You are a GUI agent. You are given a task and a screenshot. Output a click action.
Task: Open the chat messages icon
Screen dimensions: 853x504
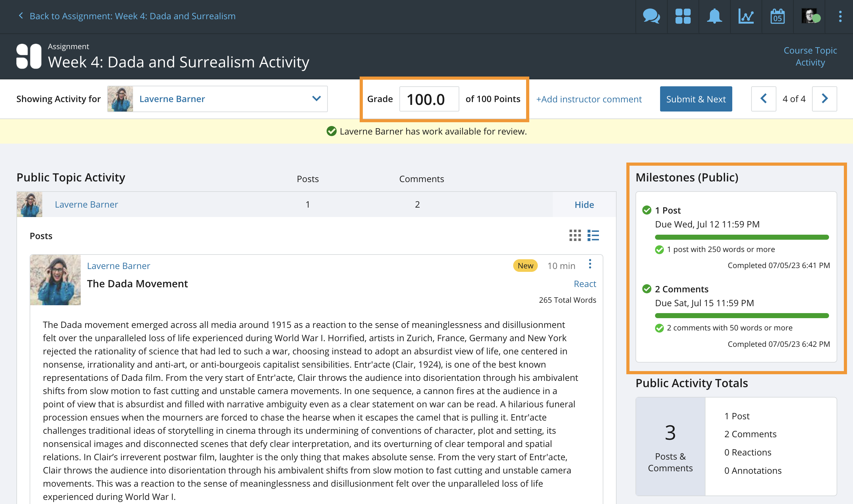pyautogui.click(x=651, y=16)
